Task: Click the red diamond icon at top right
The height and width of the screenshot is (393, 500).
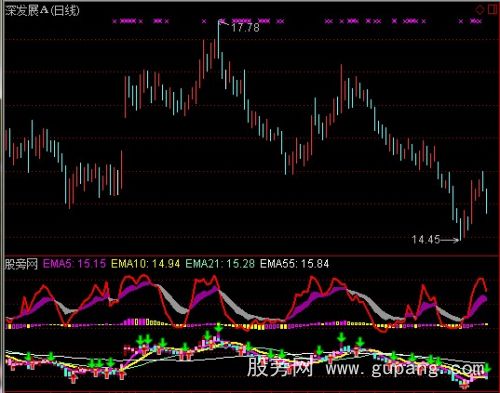Action: (480, 10)
